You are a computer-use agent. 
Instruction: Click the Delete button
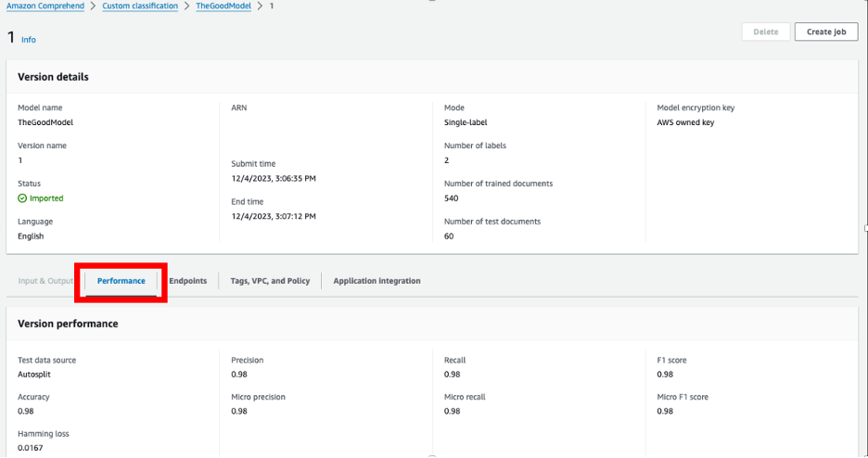tap(766, 32)
